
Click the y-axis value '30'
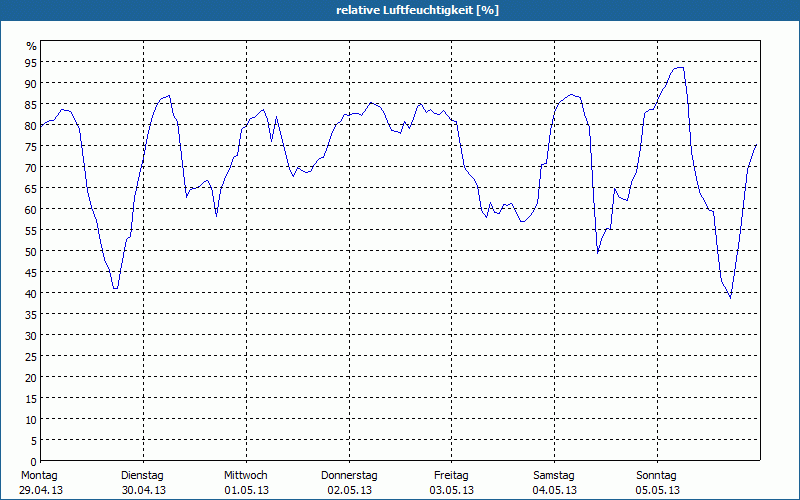coord(31,335)
